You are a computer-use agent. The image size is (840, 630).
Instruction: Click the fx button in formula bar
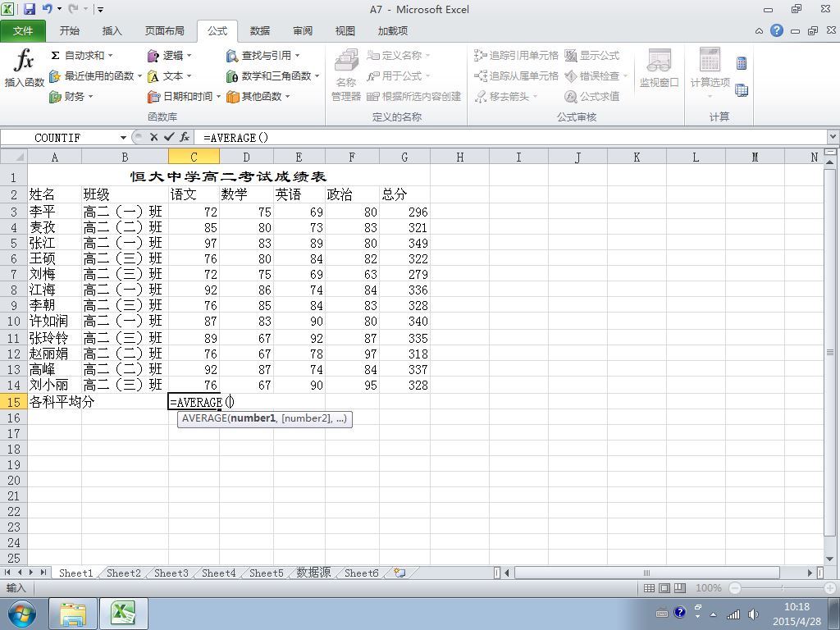click(185, 137)
